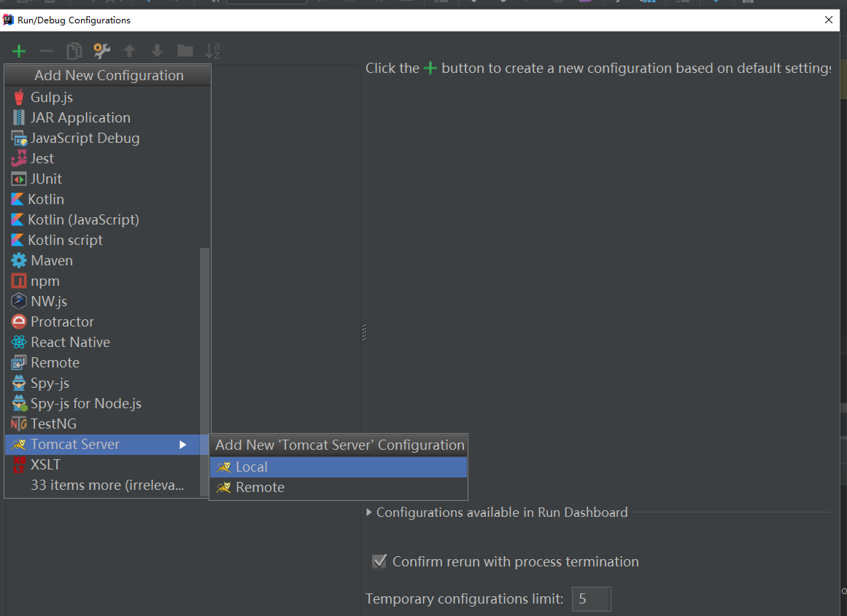
Task: Click the npm red square icon
Action: click(x=19, y=281)
